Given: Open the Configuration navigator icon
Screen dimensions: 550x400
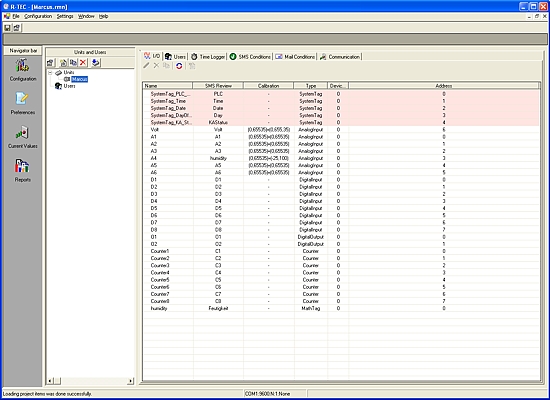Looking at the screenshot, I should coord(22,70).
